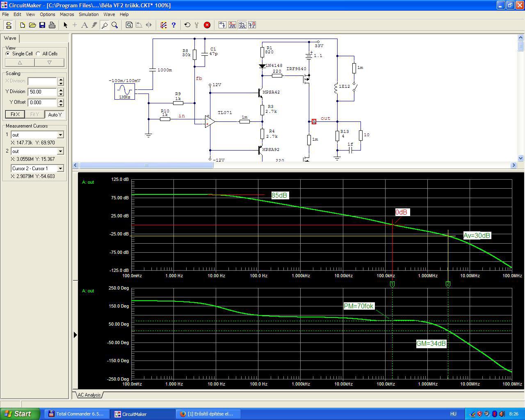Screen dimensions: 525x420
Task: Expand the Cursor 2 - Cursor 1 dropdown
Action: (x=60, y=169)
